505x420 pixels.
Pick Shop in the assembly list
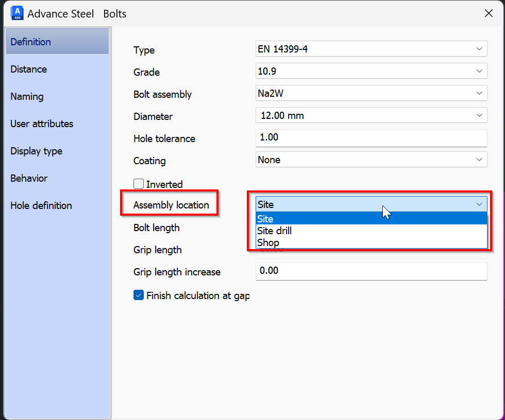point(371,242)
